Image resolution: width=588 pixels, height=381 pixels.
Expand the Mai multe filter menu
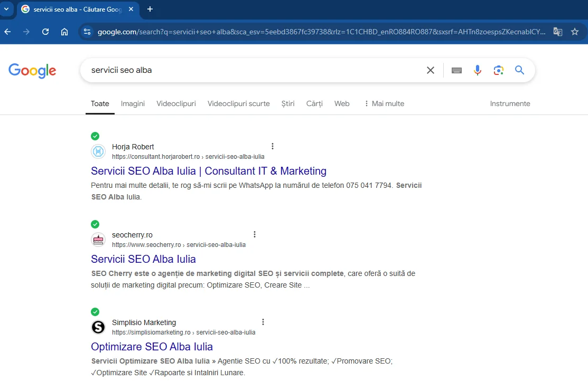(x=384, y=103)
